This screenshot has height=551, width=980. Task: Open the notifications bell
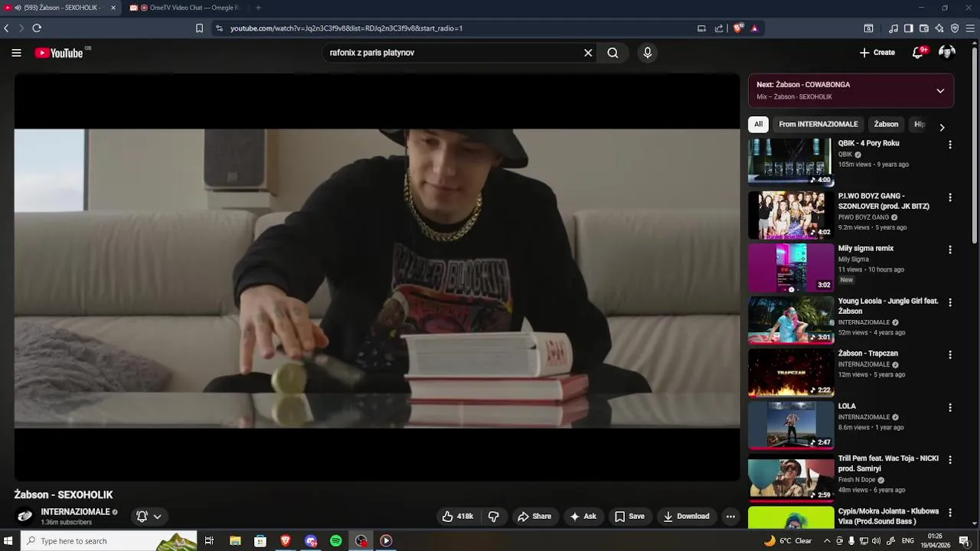coord(918,53)
